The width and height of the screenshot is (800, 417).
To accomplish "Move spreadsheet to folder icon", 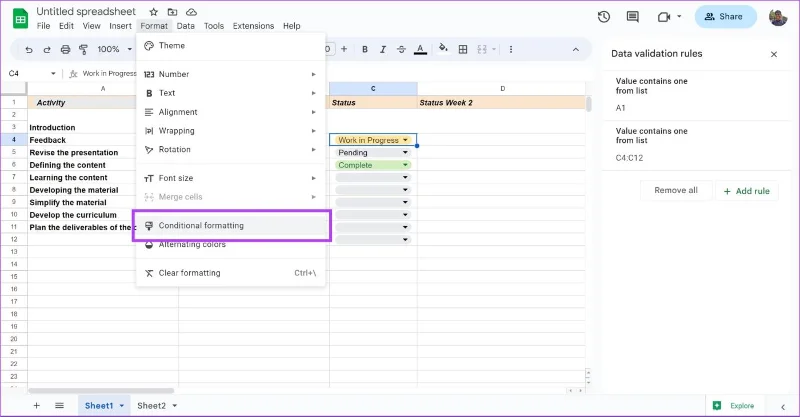I will click(x=172, y=12).
